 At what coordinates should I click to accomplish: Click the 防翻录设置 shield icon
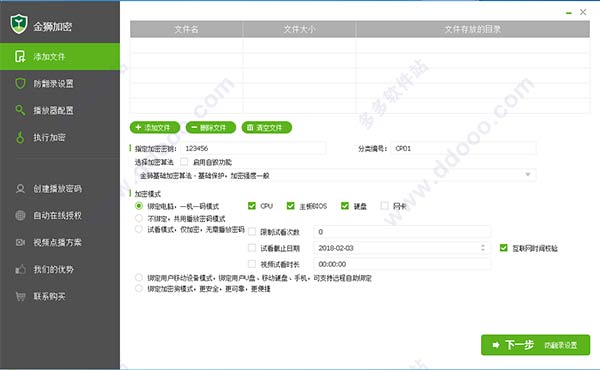click(x=20, y=83)
